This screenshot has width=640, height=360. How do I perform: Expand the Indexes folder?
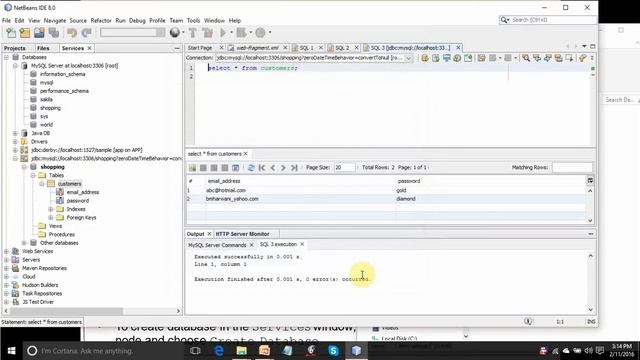click(51, 209)
